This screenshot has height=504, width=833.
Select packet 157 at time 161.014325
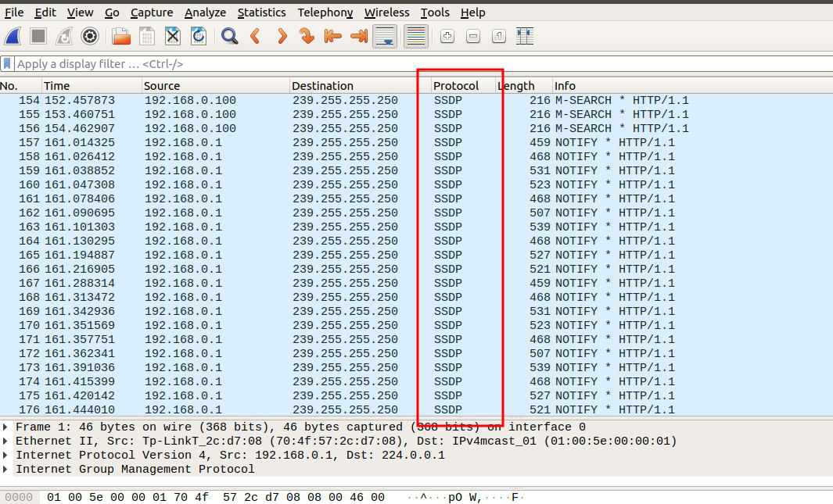click(416, 142)
